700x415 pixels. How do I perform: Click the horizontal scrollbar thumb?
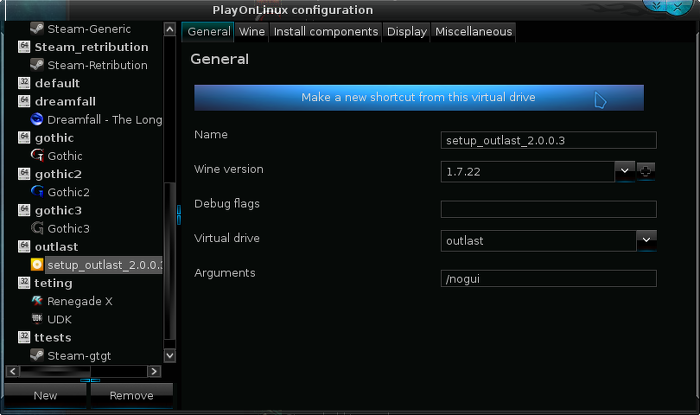pos(55,371)
